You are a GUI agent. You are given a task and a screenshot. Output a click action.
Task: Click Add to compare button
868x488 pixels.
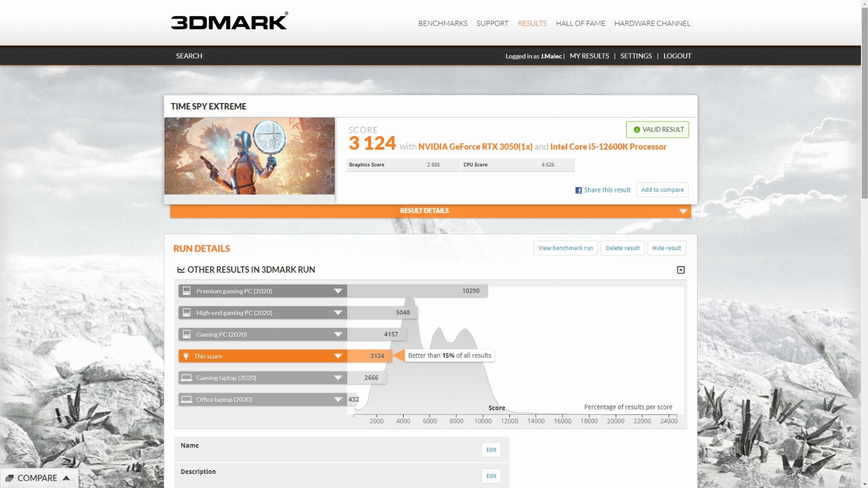[x=662, y=190]
